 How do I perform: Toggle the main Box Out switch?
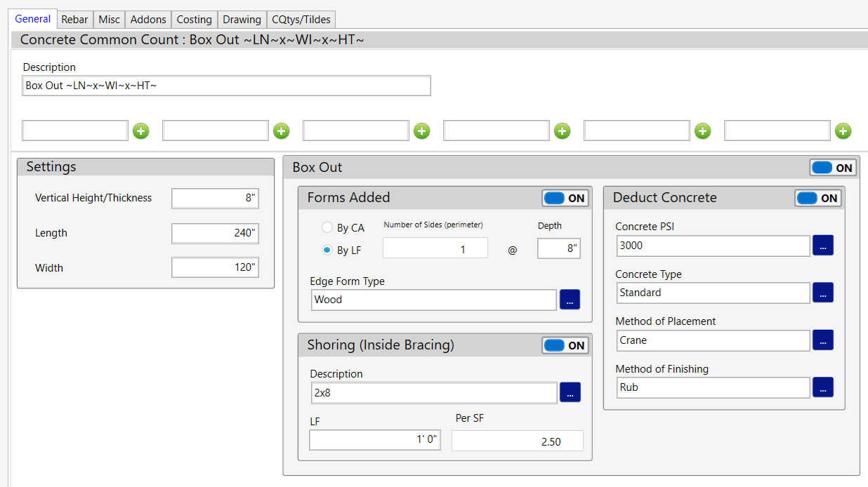833,168
